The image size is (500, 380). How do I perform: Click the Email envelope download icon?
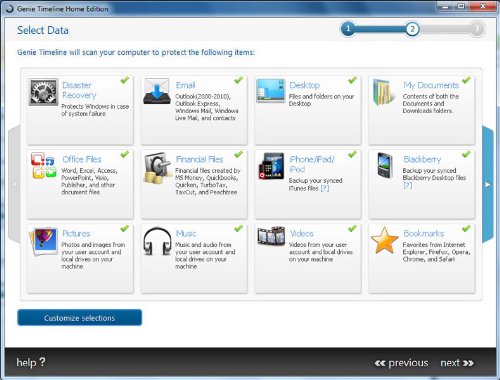(157, 91)
